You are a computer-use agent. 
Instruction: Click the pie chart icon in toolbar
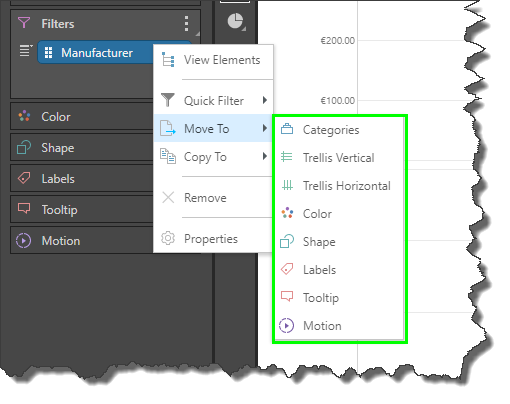tap(236, 21)
